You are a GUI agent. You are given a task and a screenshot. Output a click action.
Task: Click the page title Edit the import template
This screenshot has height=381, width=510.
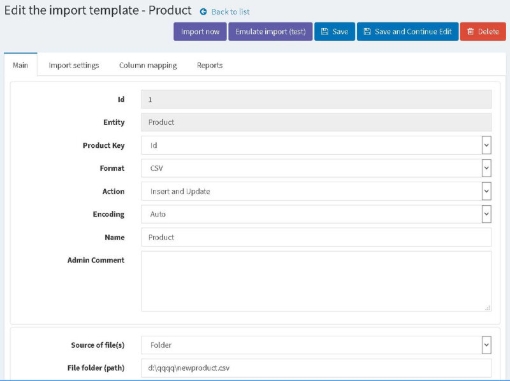click(98, 10)
